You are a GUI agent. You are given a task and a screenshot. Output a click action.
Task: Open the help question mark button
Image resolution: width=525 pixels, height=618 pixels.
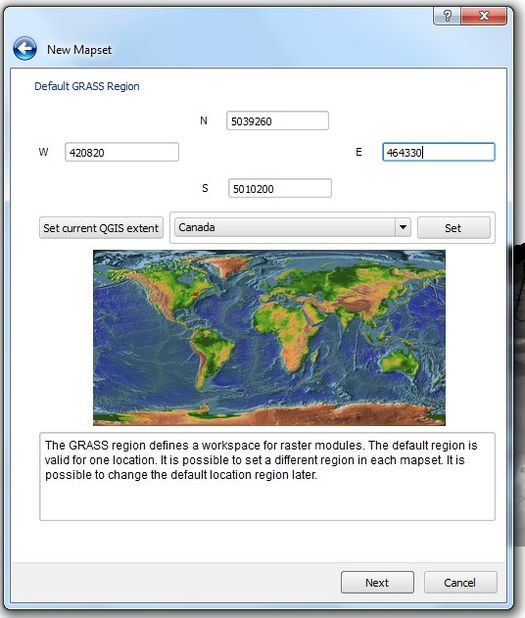pyautogui.click(x=447, y=16)
